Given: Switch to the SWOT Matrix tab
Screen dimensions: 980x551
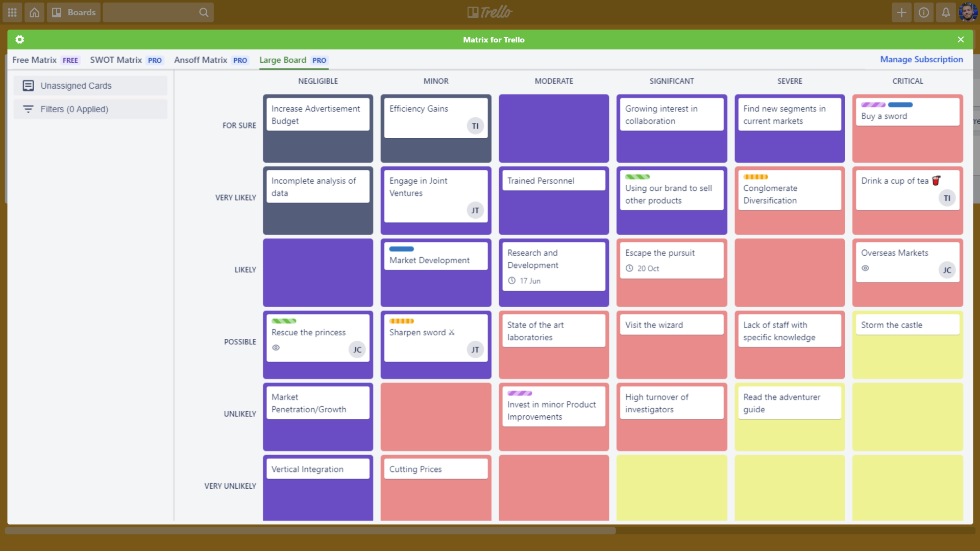Looking at the screenshot, I should (x=115, y=60).
